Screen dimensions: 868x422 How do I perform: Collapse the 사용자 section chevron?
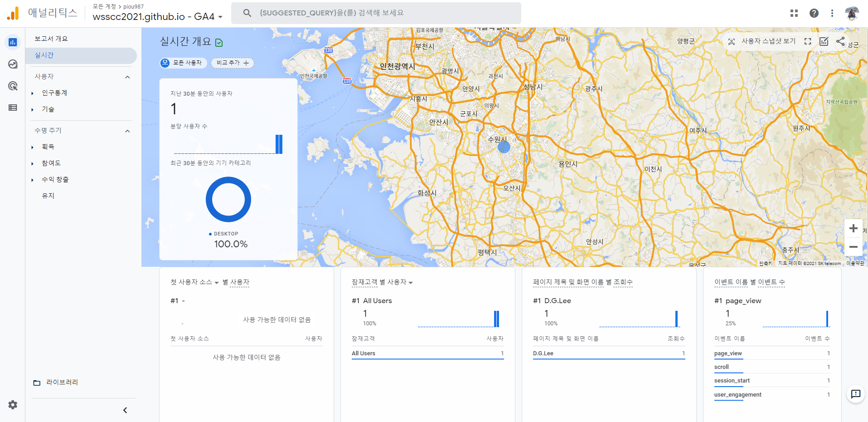click(127, 77)
